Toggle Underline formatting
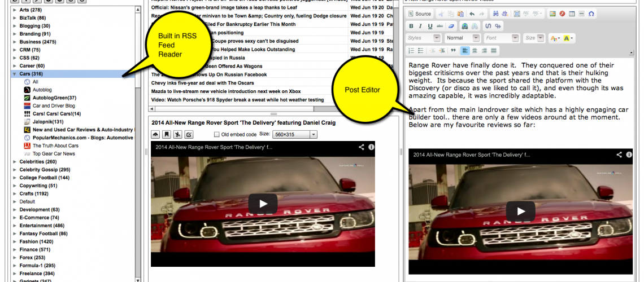 (430, 27)
